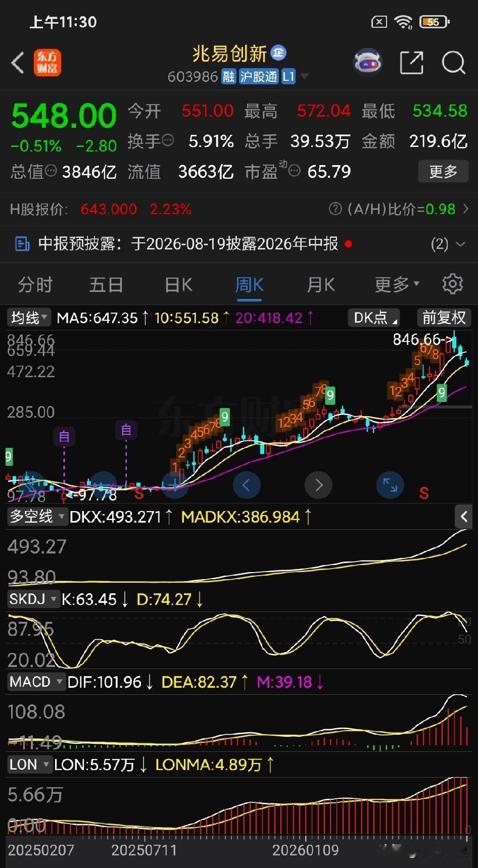Tap the 20260109 date label
The width and height of the screenshot is (478, 868).
point(305,850)
